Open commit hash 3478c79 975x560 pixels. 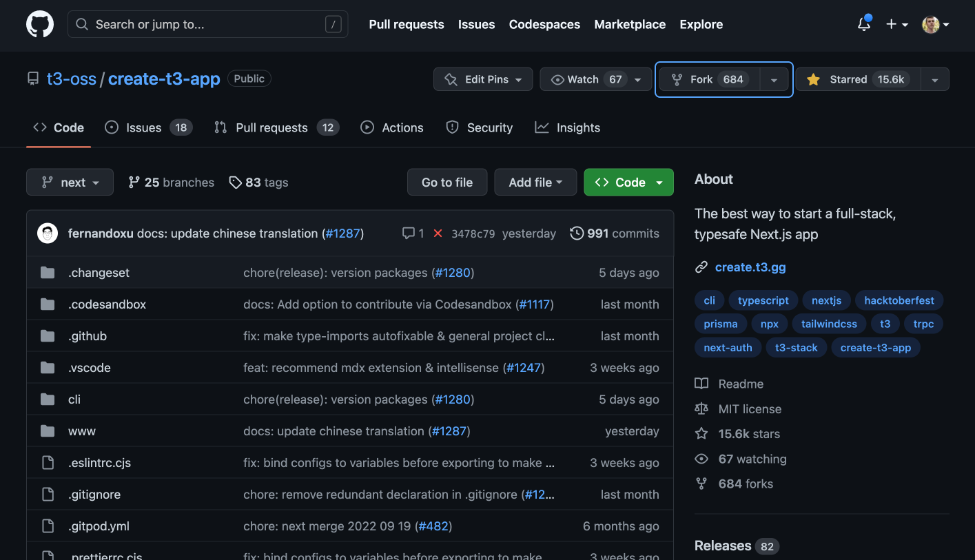coord(473,234)
